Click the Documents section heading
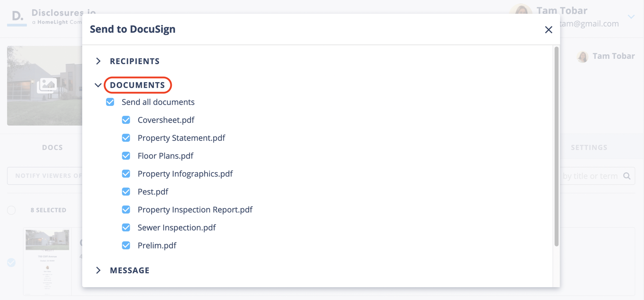 [x=137, y=85]
